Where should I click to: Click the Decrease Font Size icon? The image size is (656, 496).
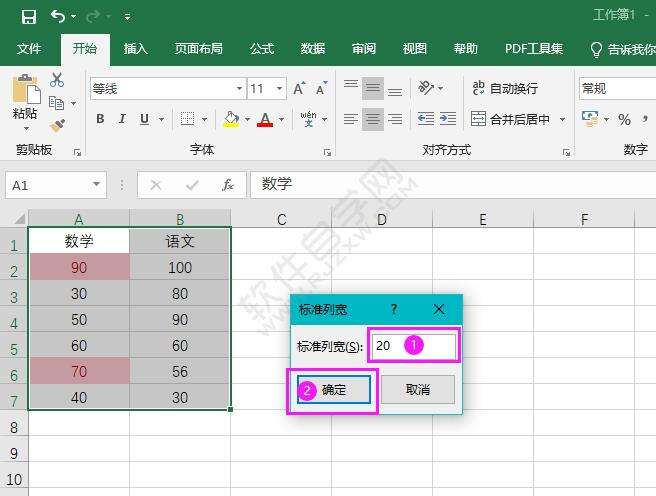pyautogui.click(x=322, y=88)
